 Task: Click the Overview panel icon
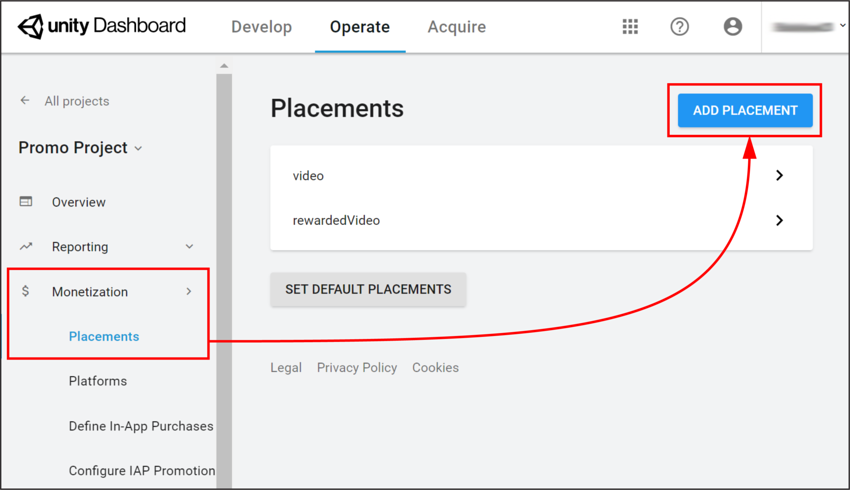click(x=26, y=202)
